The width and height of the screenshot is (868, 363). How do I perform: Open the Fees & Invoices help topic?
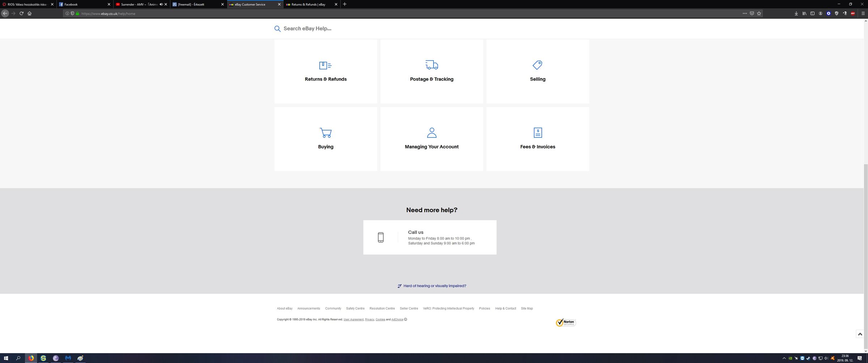pyautogui.click(x=538, y=139)
